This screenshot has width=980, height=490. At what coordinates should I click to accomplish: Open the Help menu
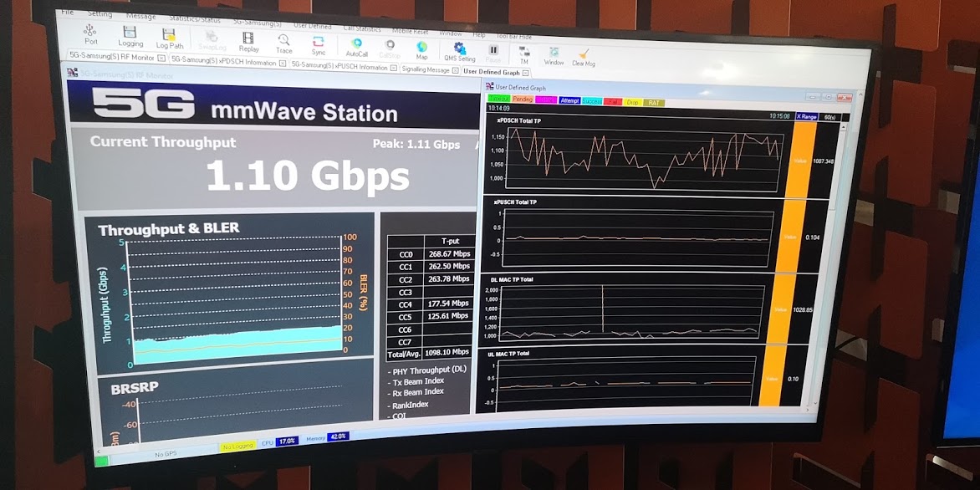click(x=479, y=35)
